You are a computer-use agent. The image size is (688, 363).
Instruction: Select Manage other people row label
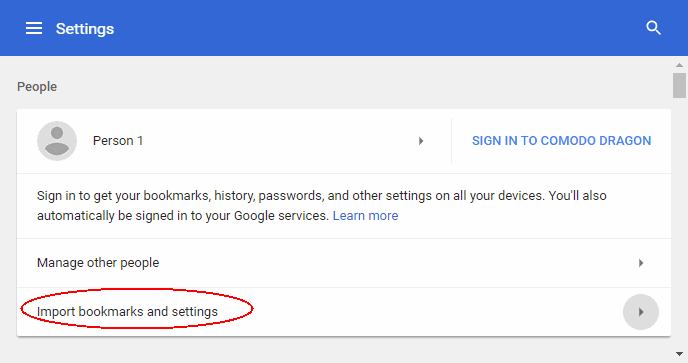point(98,262)
